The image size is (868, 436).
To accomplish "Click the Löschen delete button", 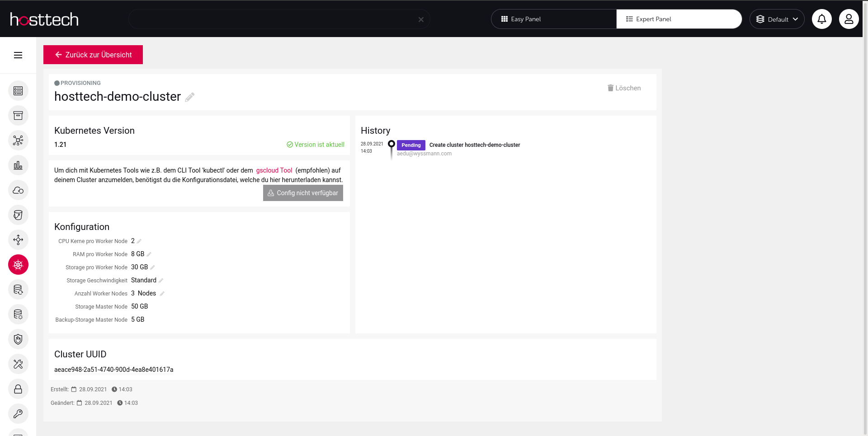I will (624, 88).
